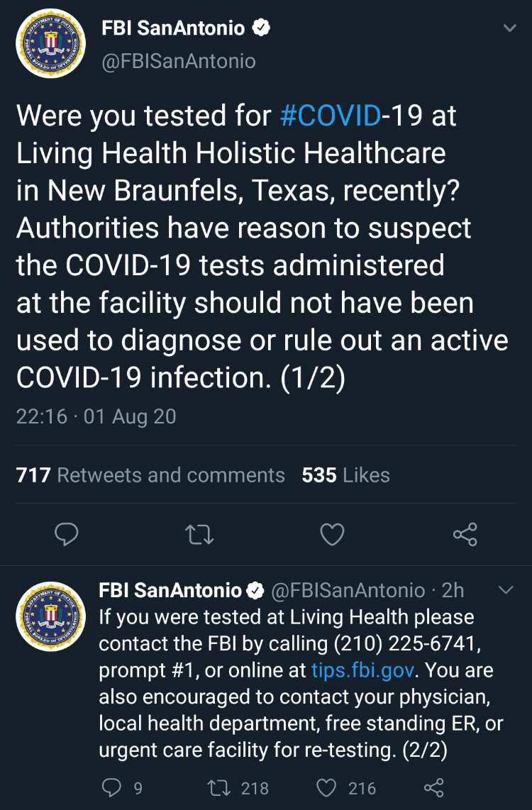The width and height of the screenshot is (532, 810).
Task: View the 717 Retweets and comments
Action: point(150,475)
